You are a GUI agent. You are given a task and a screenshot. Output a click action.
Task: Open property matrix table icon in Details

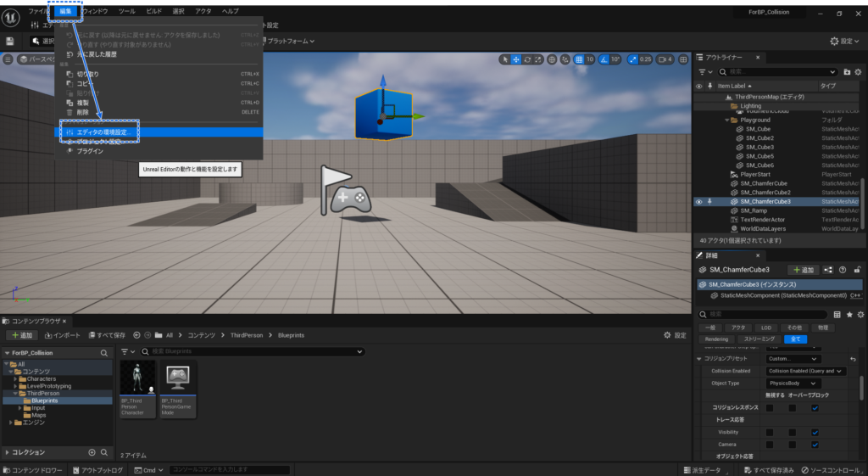coord(837,314)
